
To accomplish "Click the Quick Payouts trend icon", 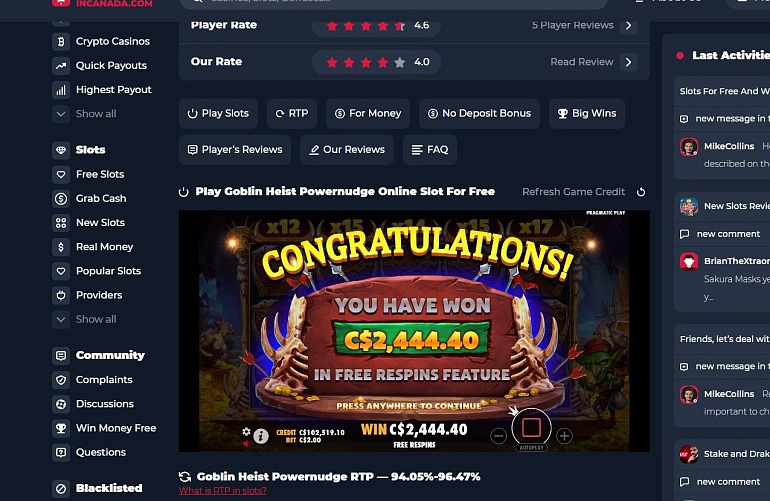I will (61, 65).
